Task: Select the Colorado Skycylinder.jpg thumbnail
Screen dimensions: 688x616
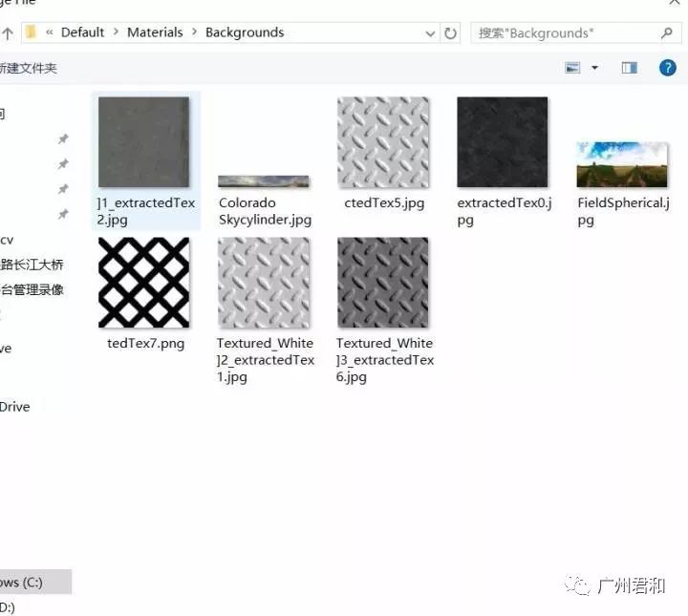Action: (x=264, y=181)
